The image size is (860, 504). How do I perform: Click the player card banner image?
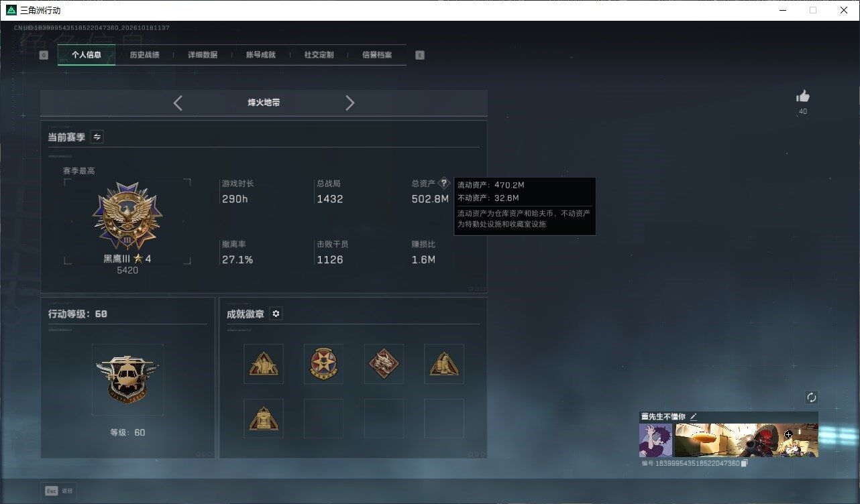click(x=746, y=440)
